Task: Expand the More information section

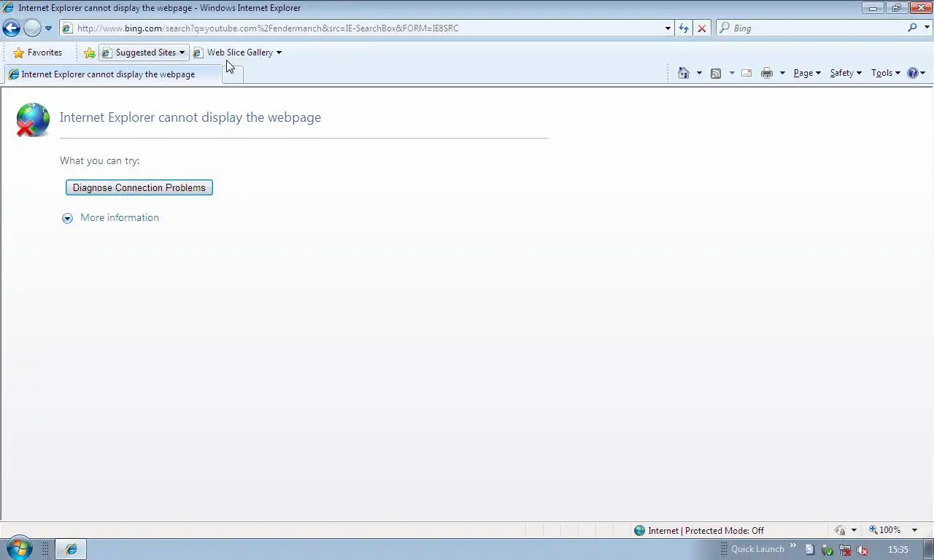Action: pyautogui.click(x=67, y=218)
